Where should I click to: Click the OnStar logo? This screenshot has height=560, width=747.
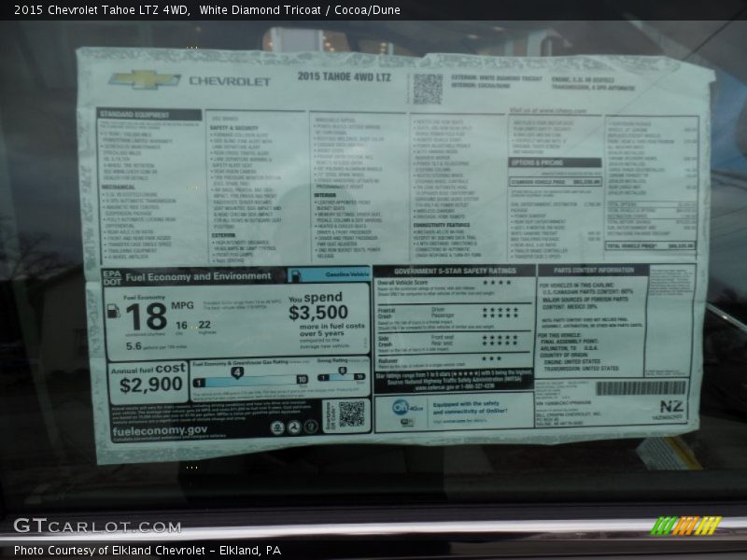[x=406, y=408]
